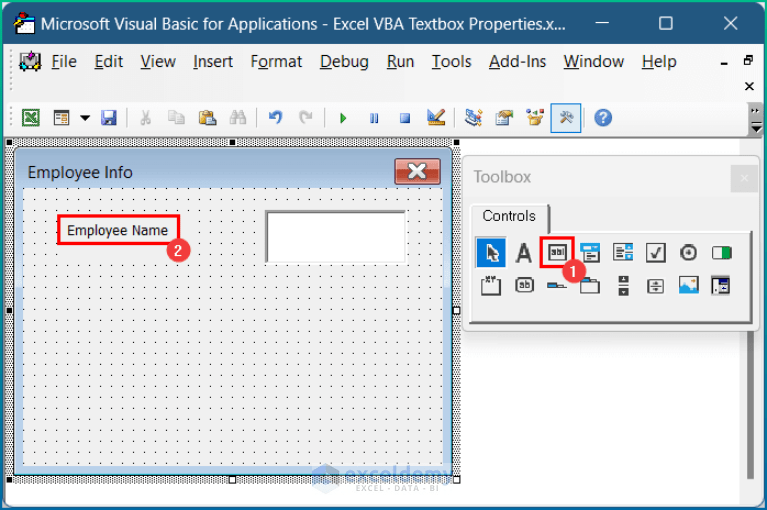Open the Debug menu
This screenshot has width=767, height=510.
click(x=344, y=62)
